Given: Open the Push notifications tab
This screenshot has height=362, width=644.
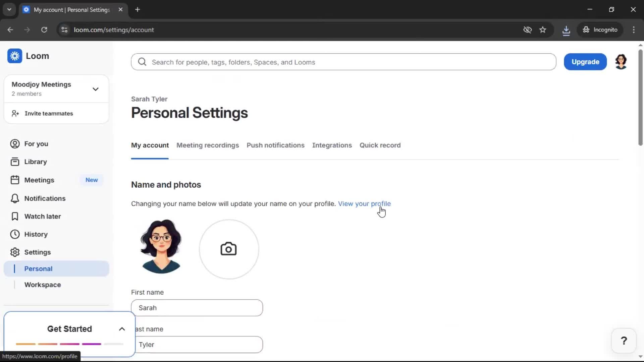Looking at the screenshot, I should pos(275,145).
